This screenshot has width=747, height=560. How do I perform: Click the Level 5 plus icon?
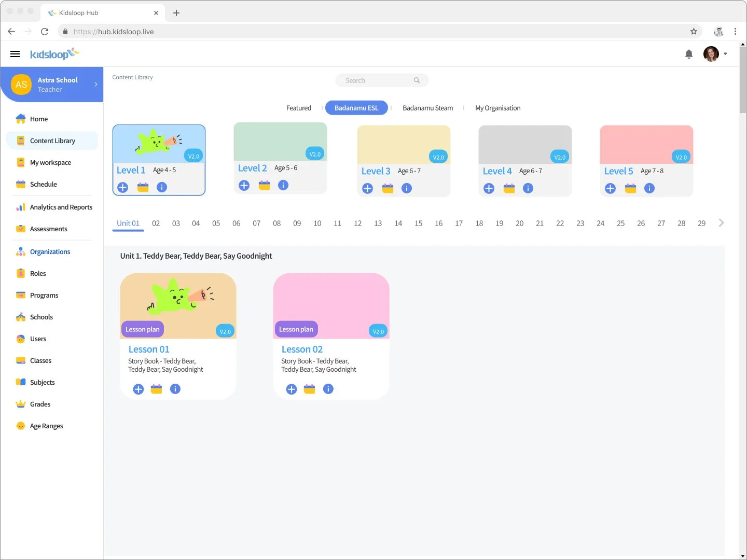point(610,188)
